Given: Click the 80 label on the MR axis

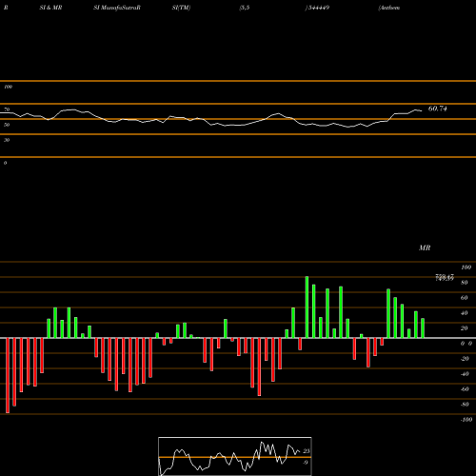Looking at the screenshot, I should click(465, 283).
